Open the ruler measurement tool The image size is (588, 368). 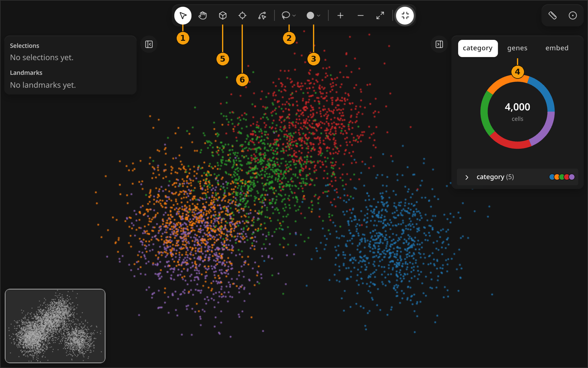(x=552, y=16)
